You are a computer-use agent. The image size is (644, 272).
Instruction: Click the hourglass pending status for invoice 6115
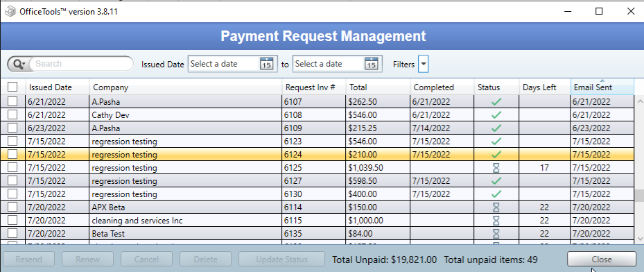tap(496, 221)
